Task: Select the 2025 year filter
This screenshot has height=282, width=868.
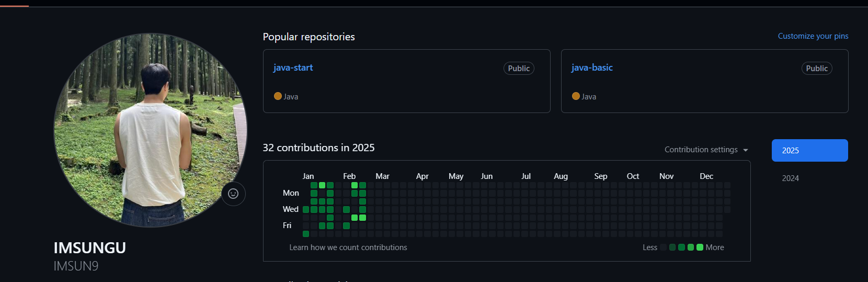Action: (809, 151)
